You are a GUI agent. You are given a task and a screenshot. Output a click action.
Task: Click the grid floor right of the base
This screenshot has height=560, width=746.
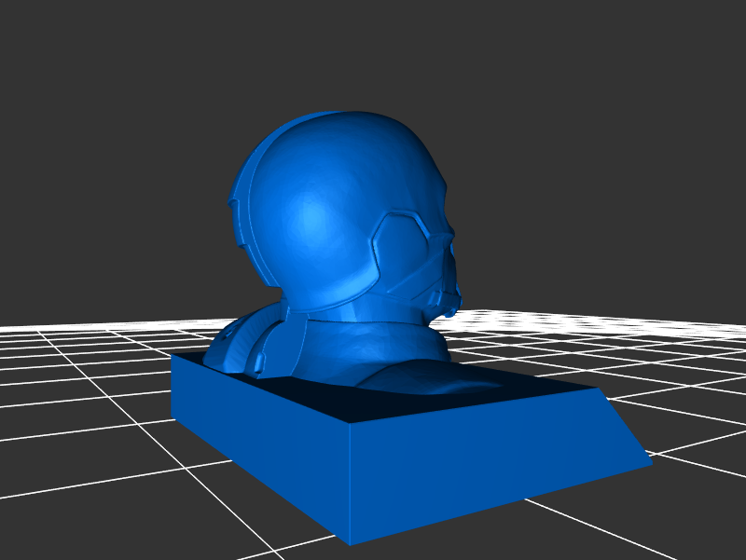[x=690, y=410]
